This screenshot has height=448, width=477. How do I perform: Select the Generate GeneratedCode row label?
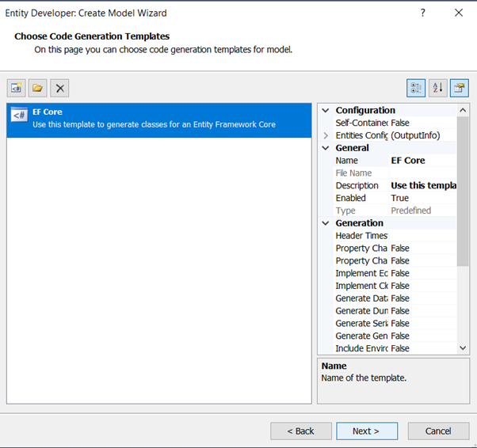coord(361,336)
